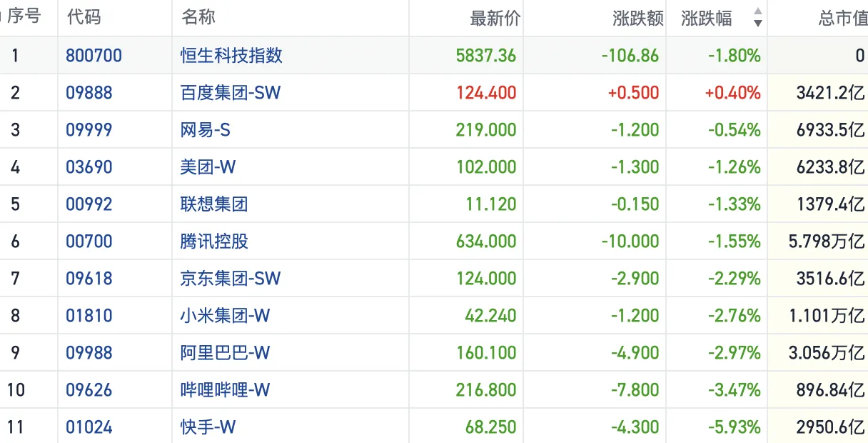Open the 恒生科技指数 name link
This screenshot has height=443, width=868.
(231, 56)
